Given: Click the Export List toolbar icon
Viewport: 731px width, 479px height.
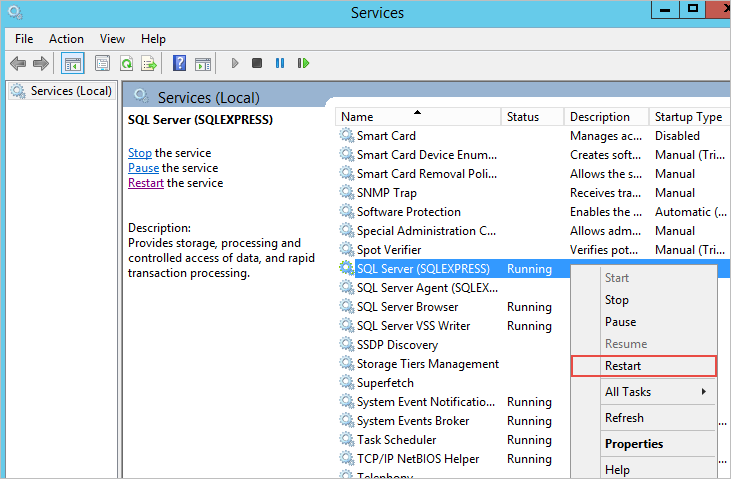Looking at the screenshot, I should click(x=149, y=63).
